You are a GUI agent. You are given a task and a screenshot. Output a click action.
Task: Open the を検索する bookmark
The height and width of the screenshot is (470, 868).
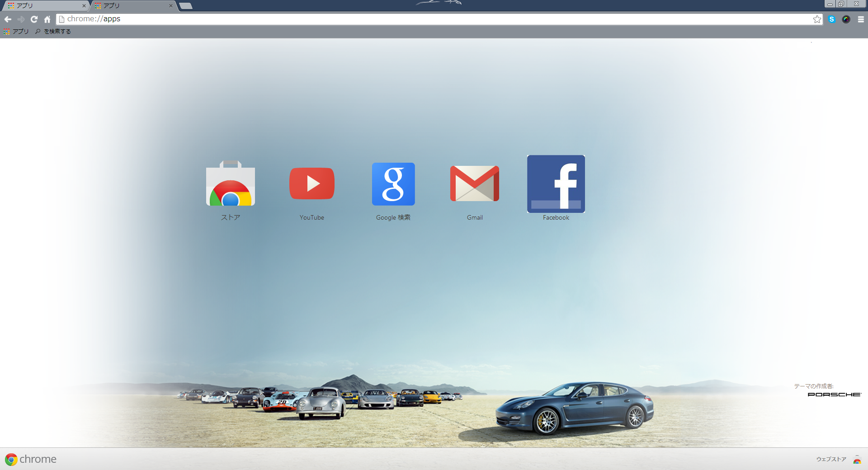53,32
